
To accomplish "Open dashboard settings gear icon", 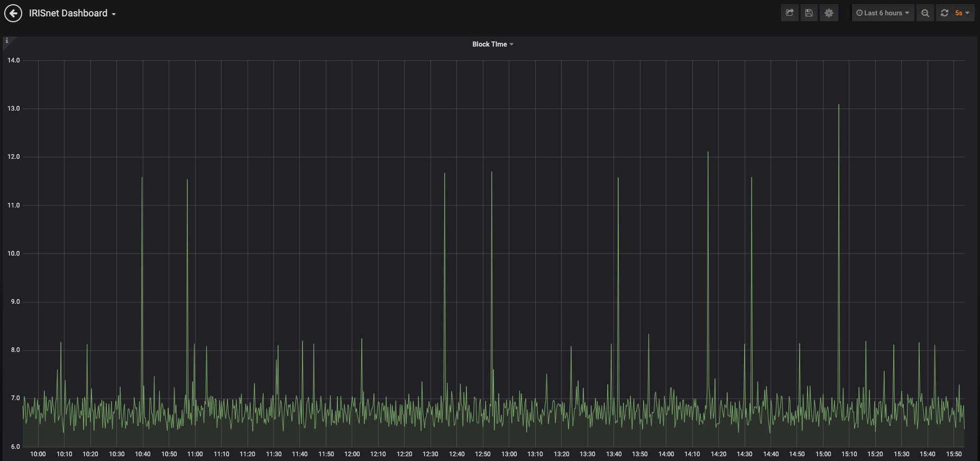I will point(829,13).
